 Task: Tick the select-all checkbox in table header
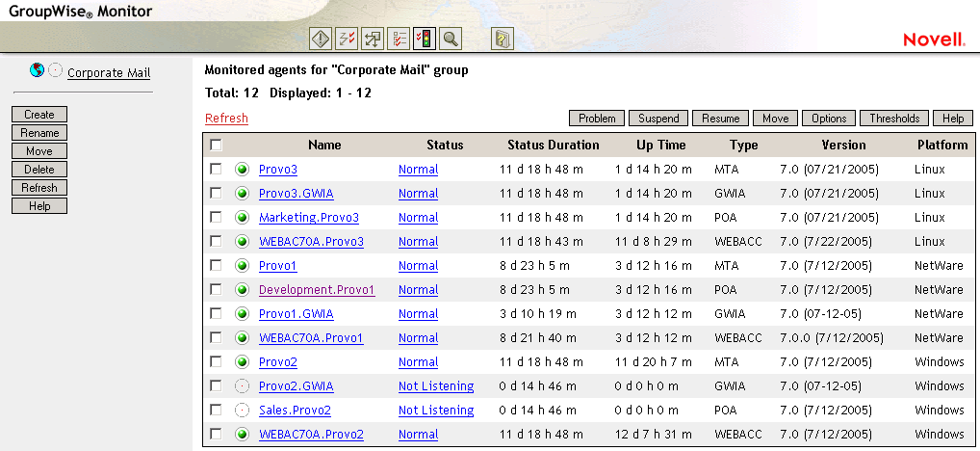coord(216,146)
